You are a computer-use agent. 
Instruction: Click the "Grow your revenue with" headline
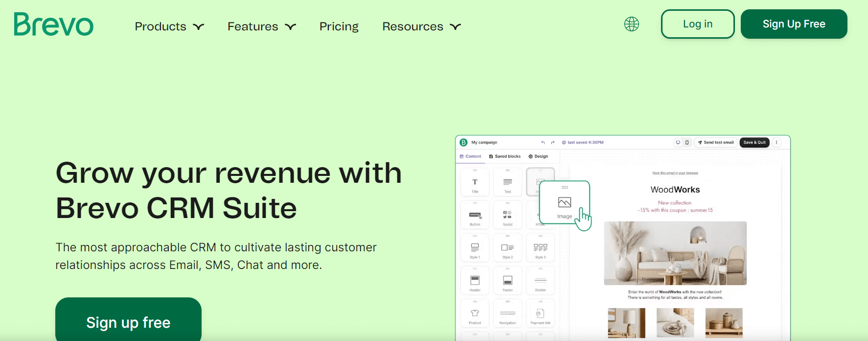coord(228,173)
